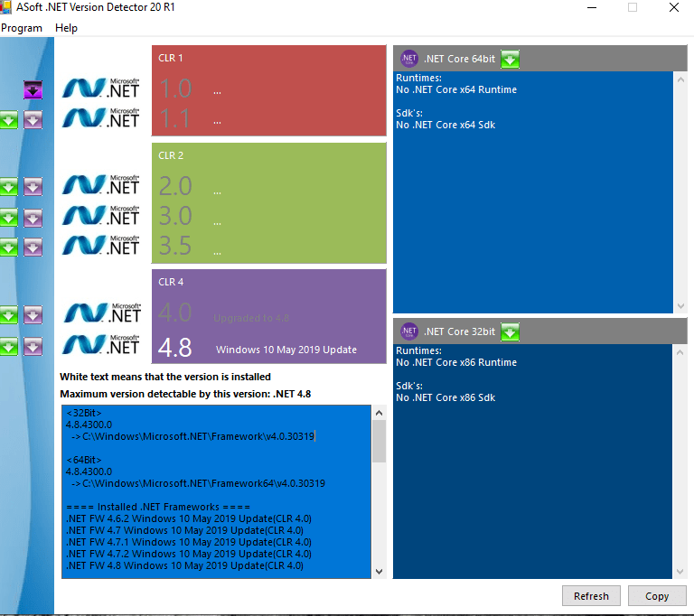Click the green download icon beside .NET Core 64bit
The height and width of the screenshot is (616, 694).
click(x=510, y=59)
